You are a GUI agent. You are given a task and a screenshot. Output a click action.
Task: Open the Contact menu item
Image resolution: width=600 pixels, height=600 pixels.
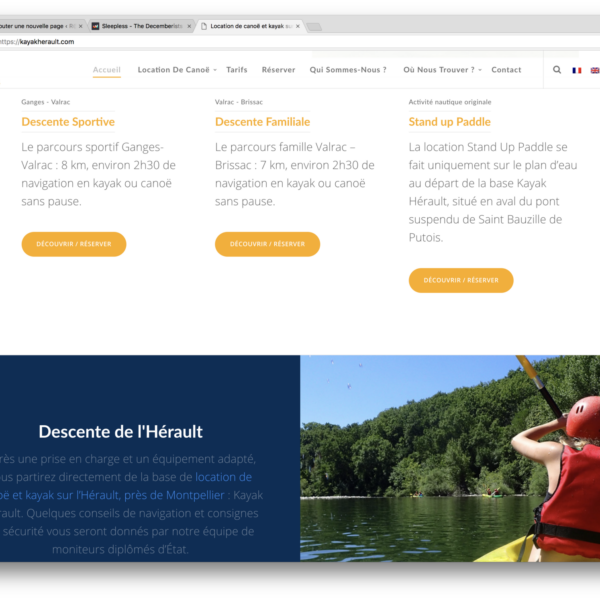(x=506, y=70)
